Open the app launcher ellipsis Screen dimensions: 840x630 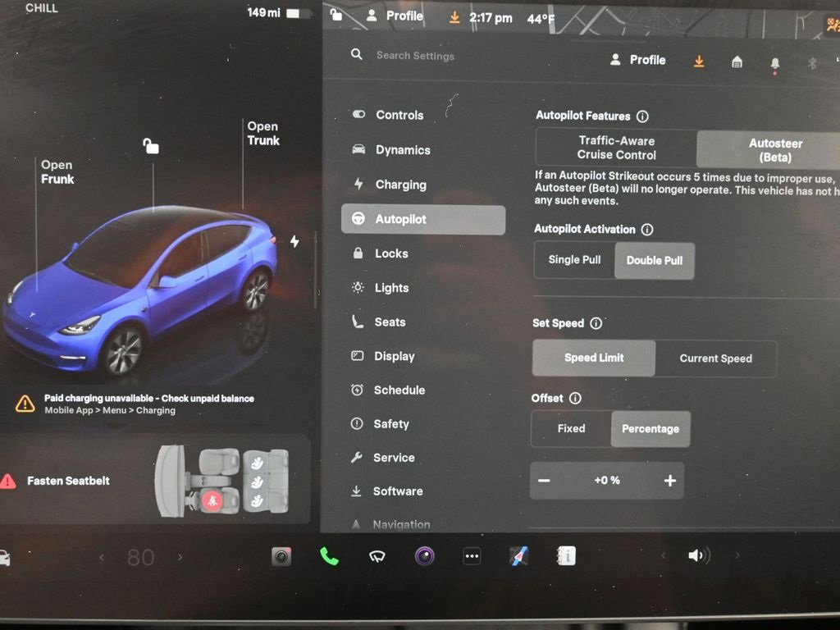click(x=472, y=555)
